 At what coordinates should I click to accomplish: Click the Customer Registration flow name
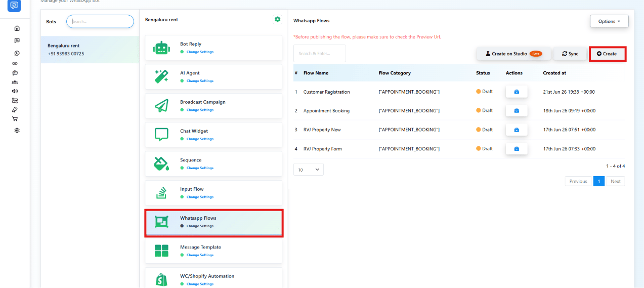(326, 92)
